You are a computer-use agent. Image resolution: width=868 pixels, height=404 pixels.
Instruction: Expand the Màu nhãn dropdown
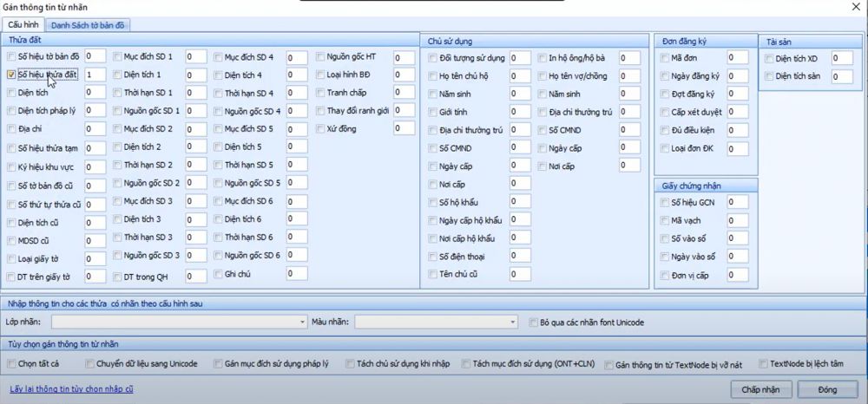pos(513,323)
